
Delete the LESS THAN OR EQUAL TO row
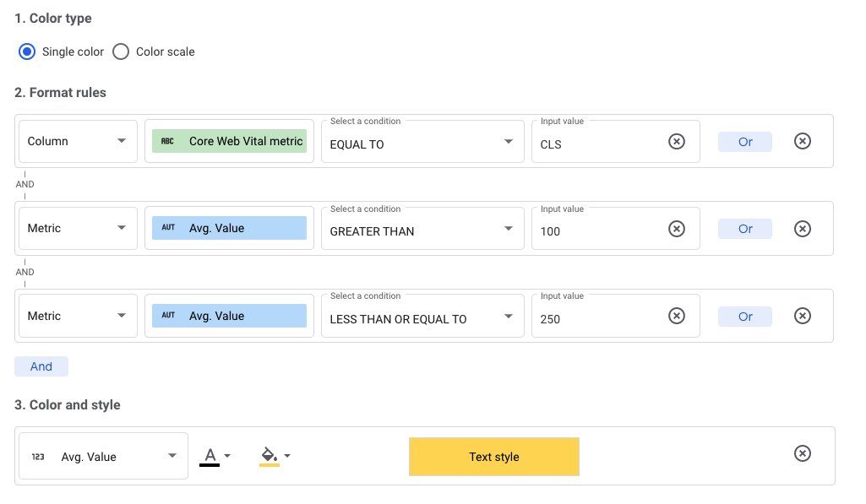click(x=802, y=315)
